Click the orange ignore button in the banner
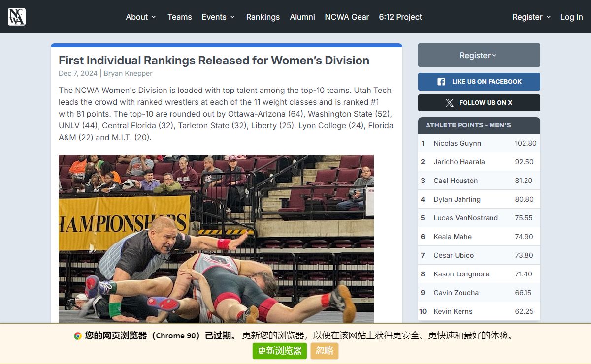This screenshot has width=591, height=364. (x=325, y=351)
